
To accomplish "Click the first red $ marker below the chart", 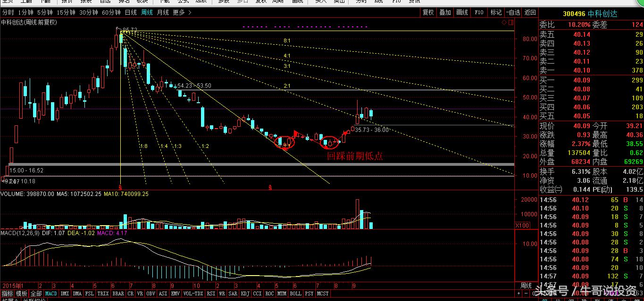I will pos(121,187).
